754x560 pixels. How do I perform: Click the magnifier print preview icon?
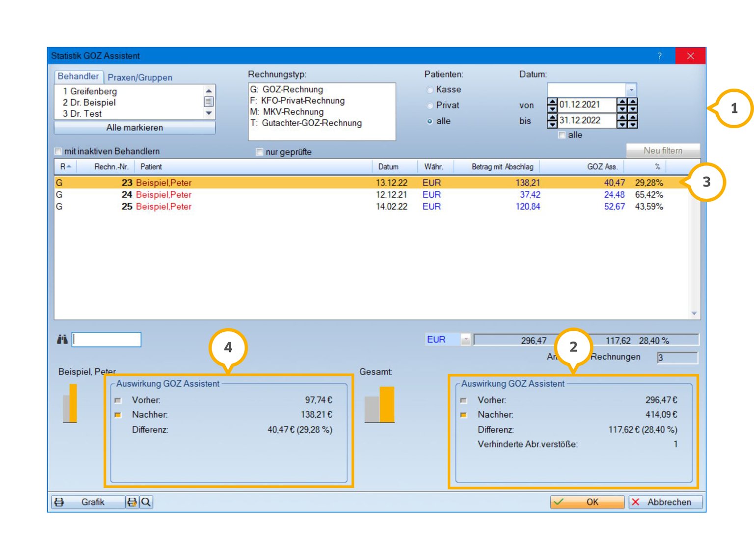(x=146, y=502)
